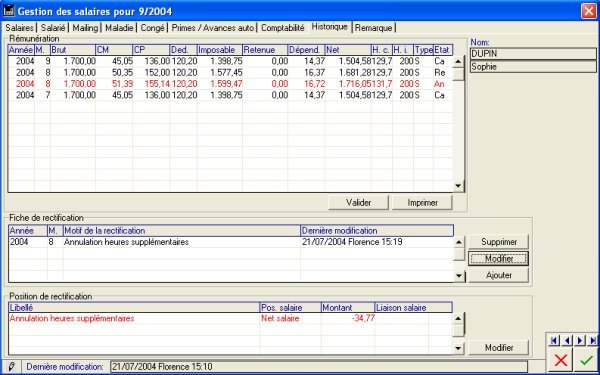This screenshot has width=600, height=375.
Task: Click Position de rectification scroll down arrow
Action: [x=458, y=349]
